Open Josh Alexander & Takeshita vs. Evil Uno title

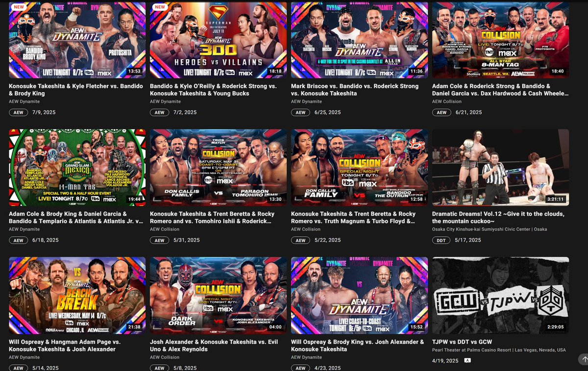coord(213,346)
